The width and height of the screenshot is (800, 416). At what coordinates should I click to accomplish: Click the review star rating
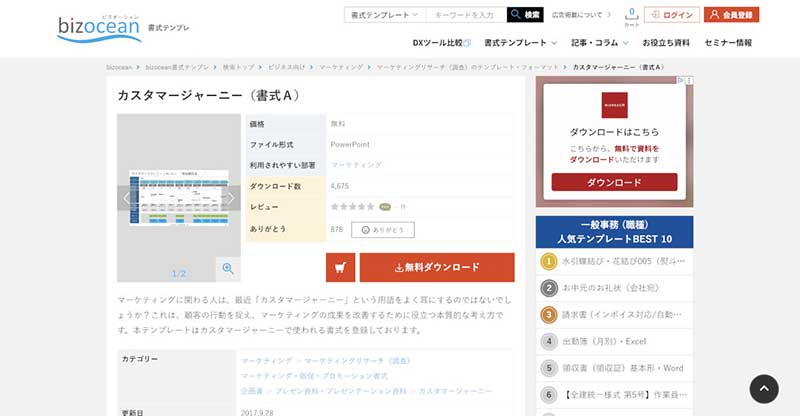[353, 207]
